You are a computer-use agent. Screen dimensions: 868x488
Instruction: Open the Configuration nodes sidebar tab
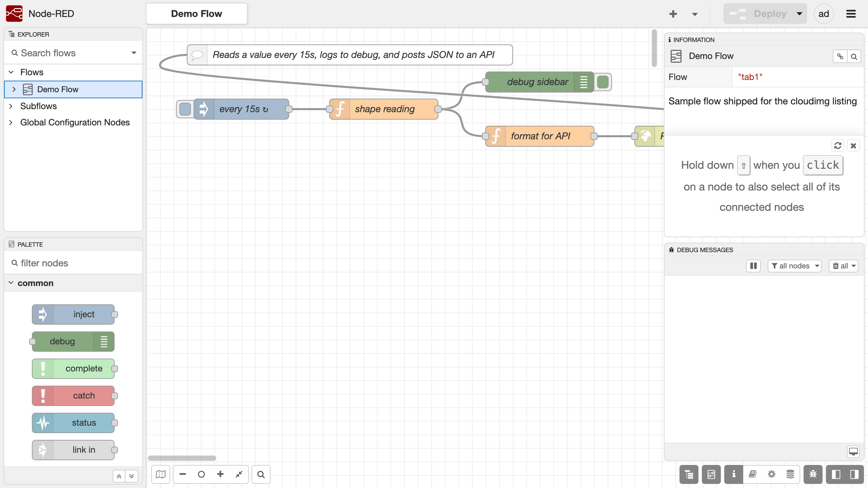(772, 474)
